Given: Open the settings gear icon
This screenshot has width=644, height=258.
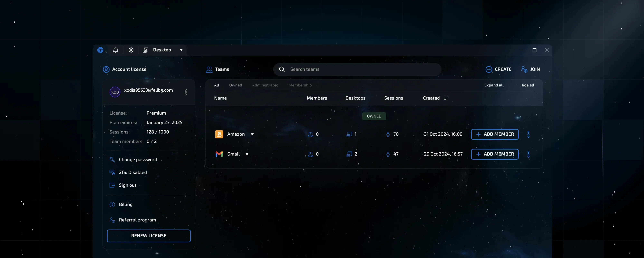Looking at the screenshot, I should pos(131,50).
